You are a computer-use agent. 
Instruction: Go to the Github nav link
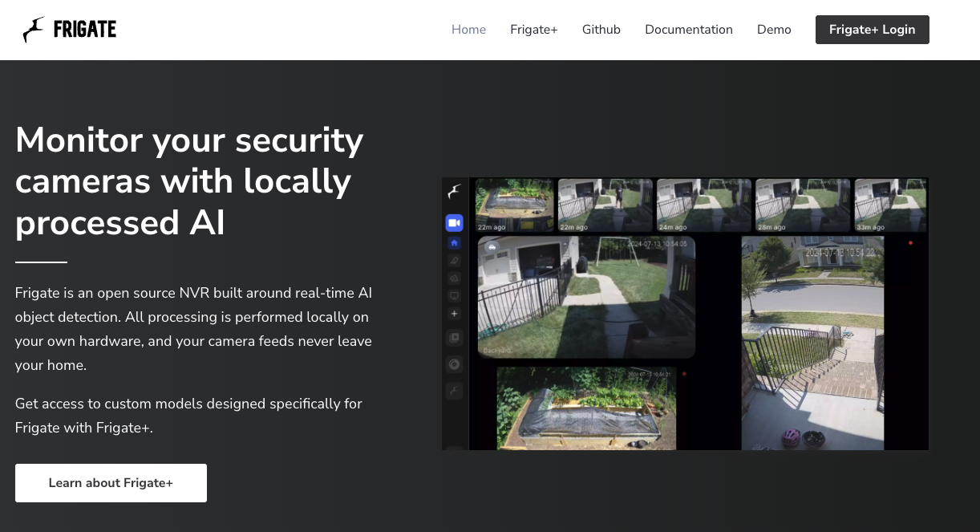pyautogui.click(x=601, y=30)
